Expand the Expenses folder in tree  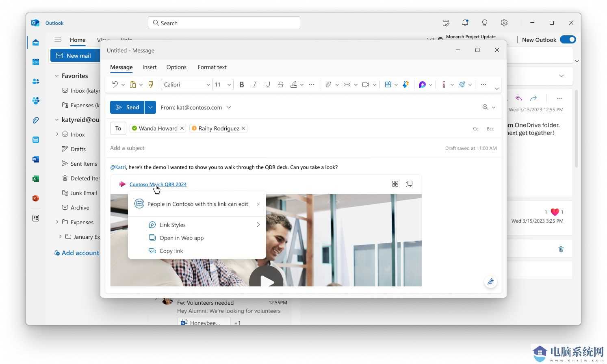pos(57,222)
